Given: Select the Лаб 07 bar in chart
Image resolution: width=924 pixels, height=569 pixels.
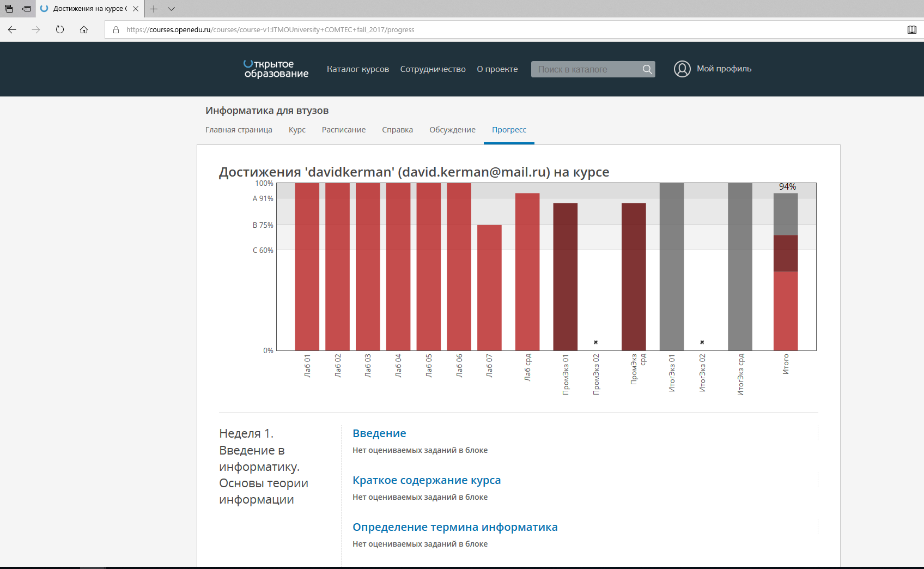Looking at the screenshot, I should [x=489, y=287].
